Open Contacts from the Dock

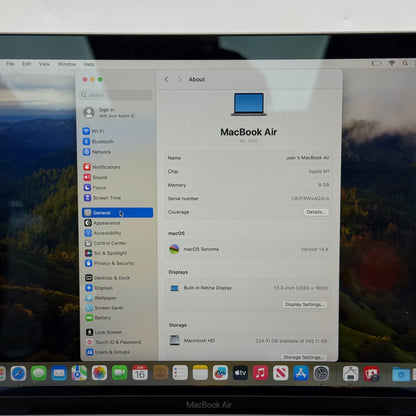(x=160, y=373)
